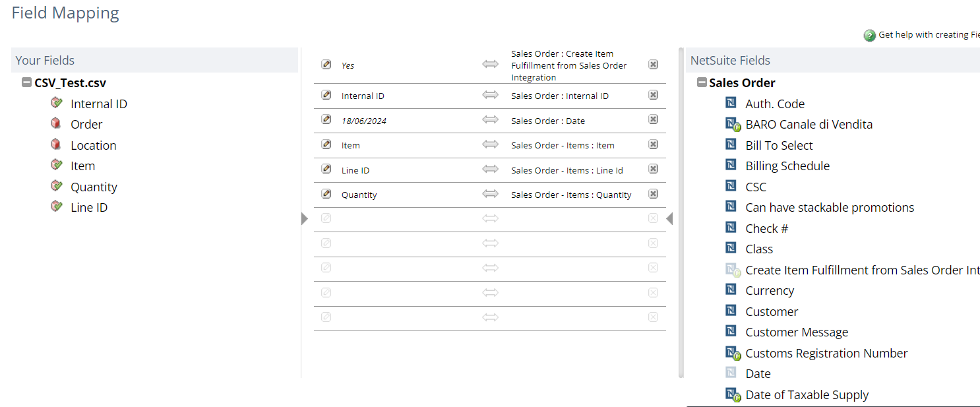Click the pencil icon beside the Yes value
The width and height of the screenshot is (980, 407).
(326, 65)
